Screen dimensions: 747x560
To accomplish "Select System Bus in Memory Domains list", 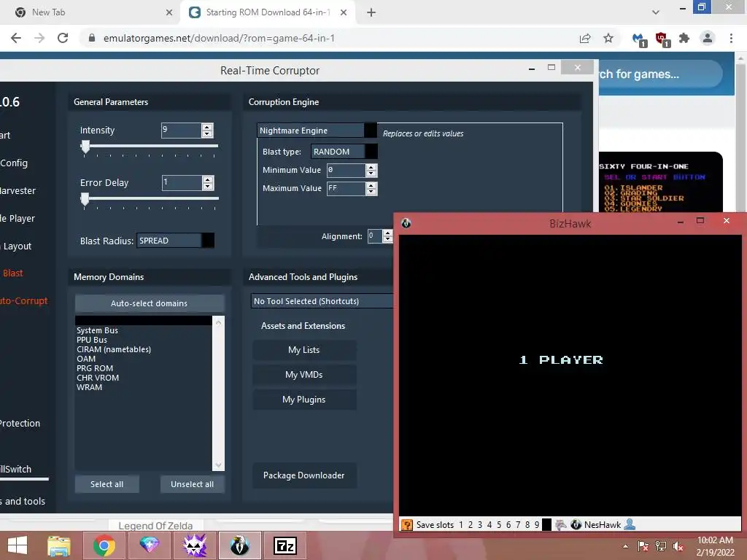I will pyautogui.click(x=97, y=330).
